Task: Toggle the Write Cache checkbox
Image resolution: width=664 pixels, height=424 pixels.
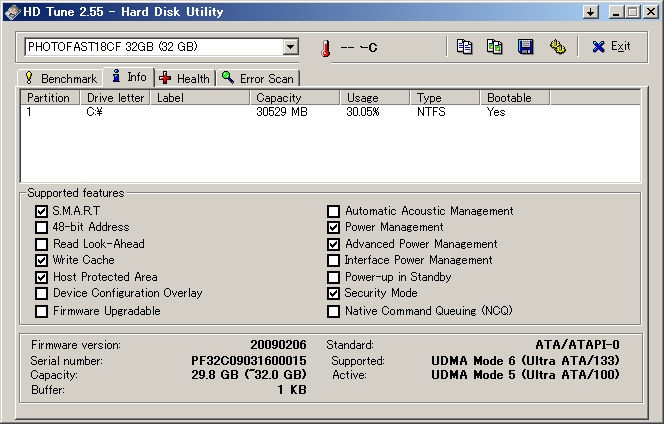Action: coord(41,260)
